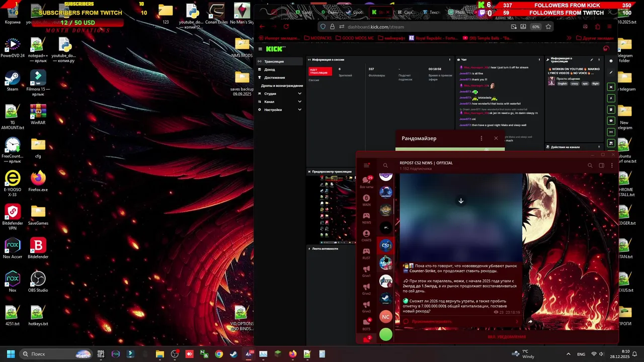The height and width of the screenshot is (362, 644).
Task: Toggle Telegram right sidebar panel icon
Action: 601,165
